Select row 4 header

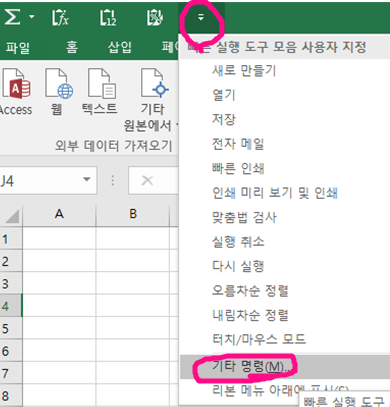click(x=11, y=306)
